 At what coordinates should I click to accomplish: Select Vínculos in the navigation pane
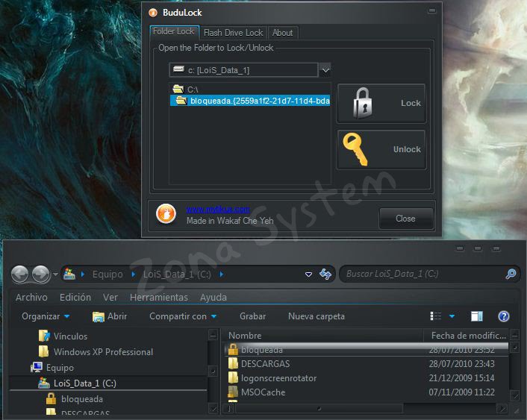coord(63,336)
